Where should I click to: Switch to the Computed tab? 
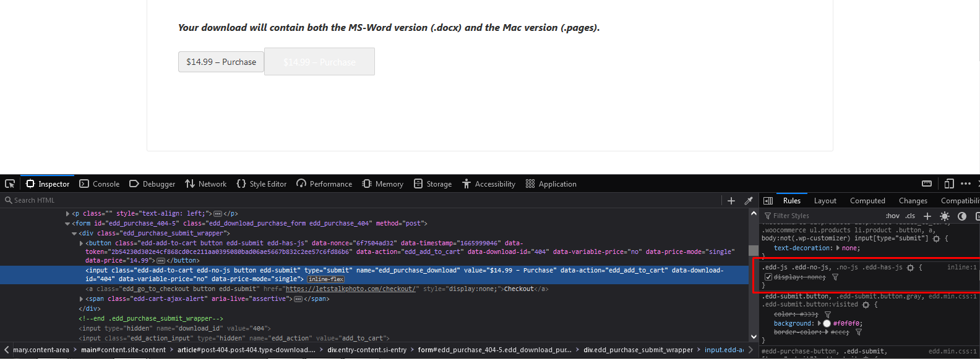click(x=867, y=200)
